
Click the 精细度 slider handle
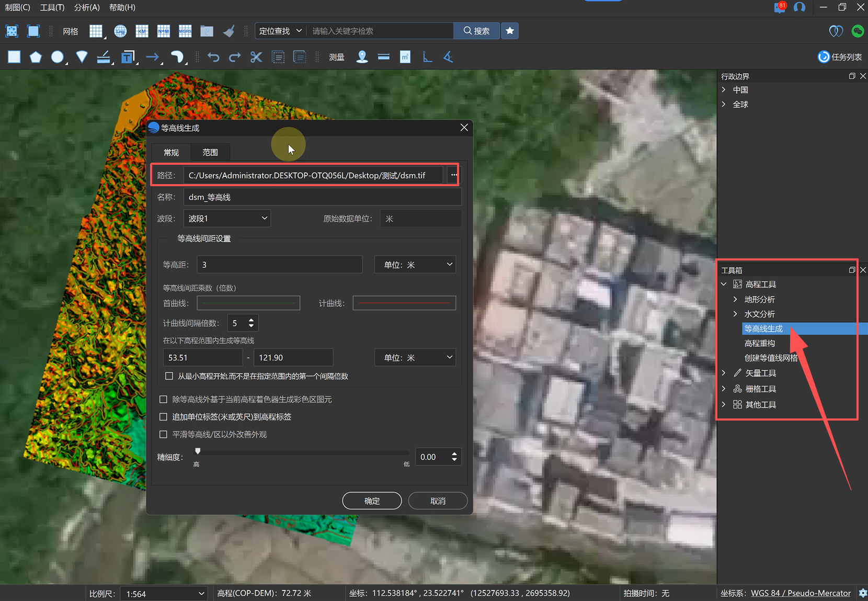(198, 451)
